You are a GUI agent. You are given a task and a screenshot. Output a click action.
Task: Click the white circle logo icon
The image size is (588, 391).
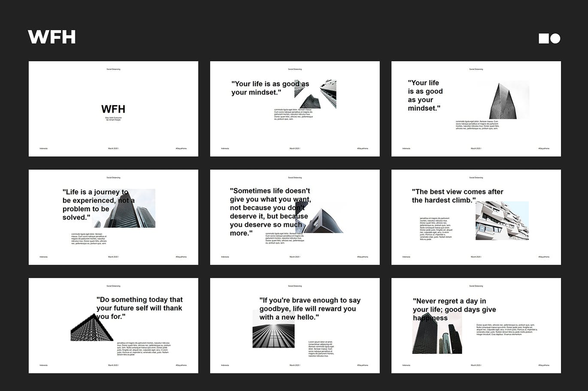[555, 39]
